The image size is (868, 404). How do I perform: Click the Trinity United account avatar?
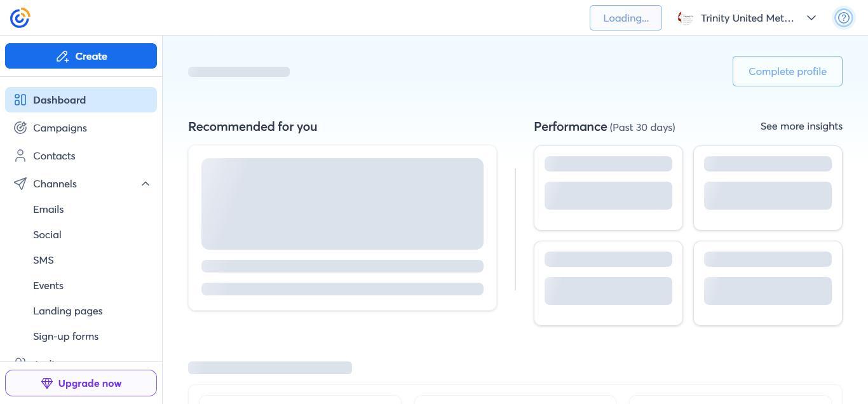(686, 18)
